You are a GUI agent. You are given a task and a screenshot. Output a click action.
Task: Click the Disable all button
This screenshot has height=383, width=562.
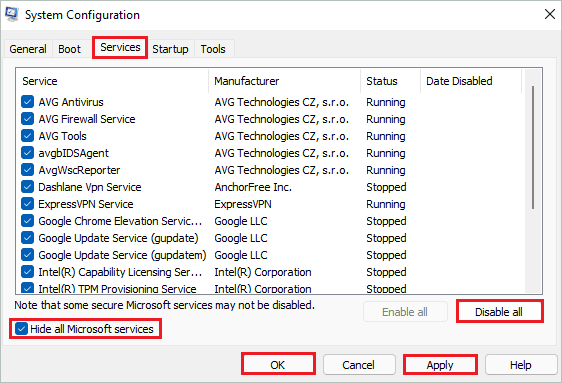pyautogui.click(x=499, y=312)
